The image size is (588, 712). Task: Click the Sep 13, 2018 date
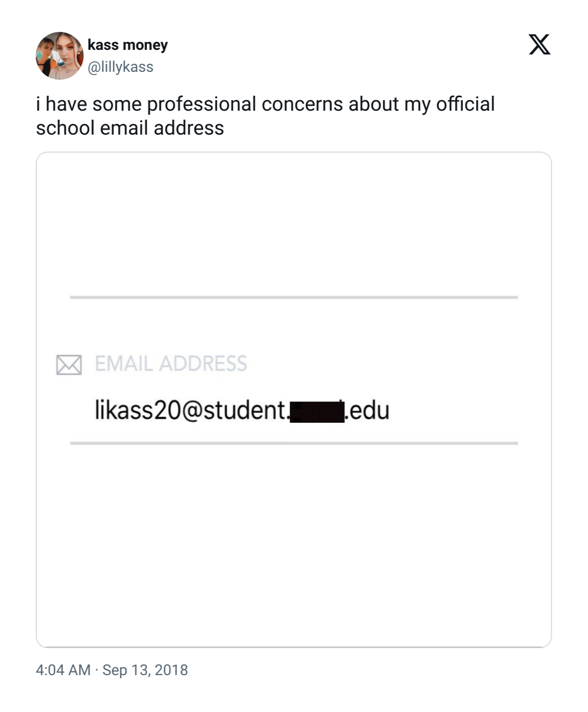pyautogui.click(x=145, y=670)
